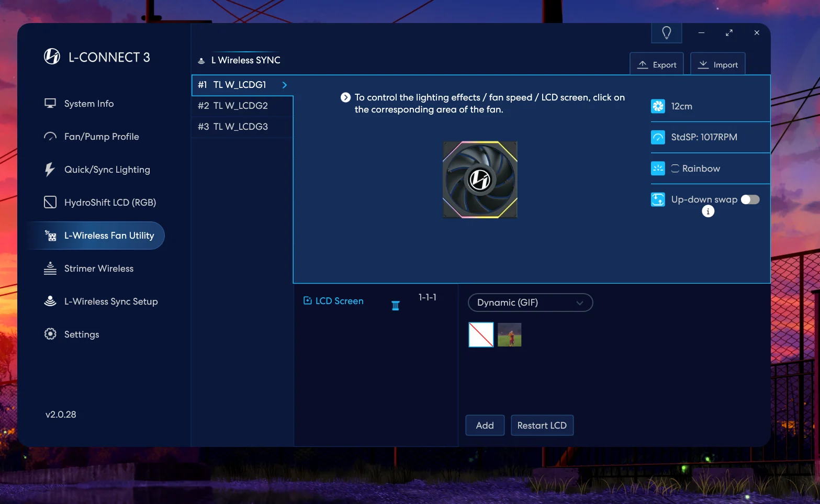Image resolution: width=820 pixels, height=504 pixels.
Task: Click the LCD Screen icon
Action: (308, 301)
